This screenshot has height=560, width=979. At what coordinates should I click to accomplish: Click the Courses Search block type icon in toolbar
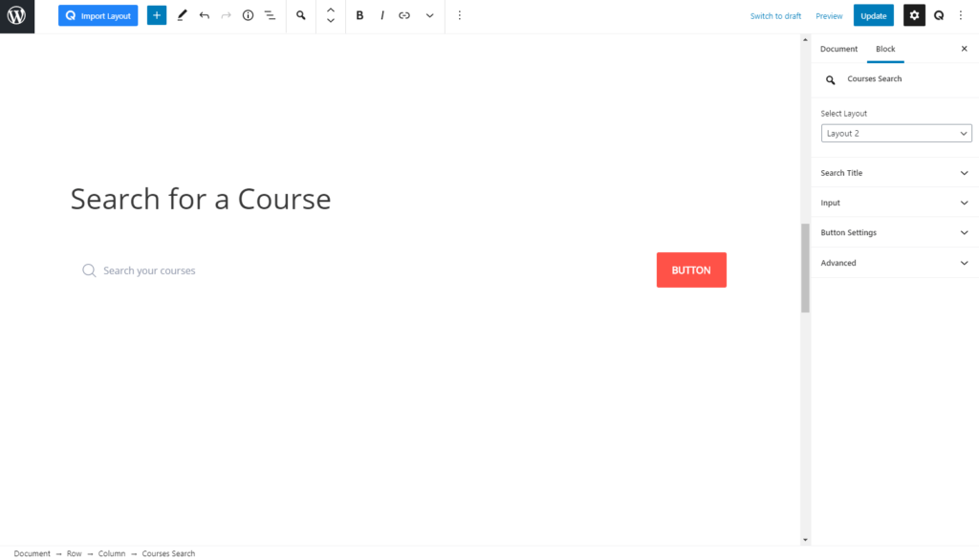(301, 15)
